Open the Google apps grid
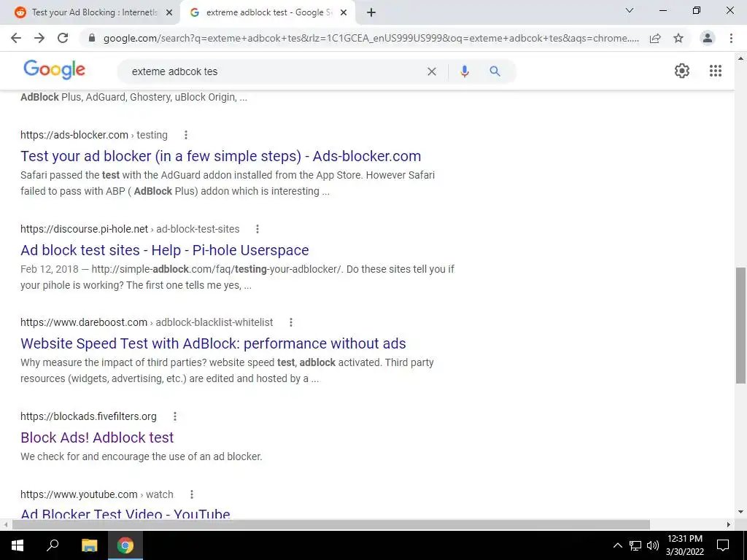 pyautogui.click(x=716, y=71)
